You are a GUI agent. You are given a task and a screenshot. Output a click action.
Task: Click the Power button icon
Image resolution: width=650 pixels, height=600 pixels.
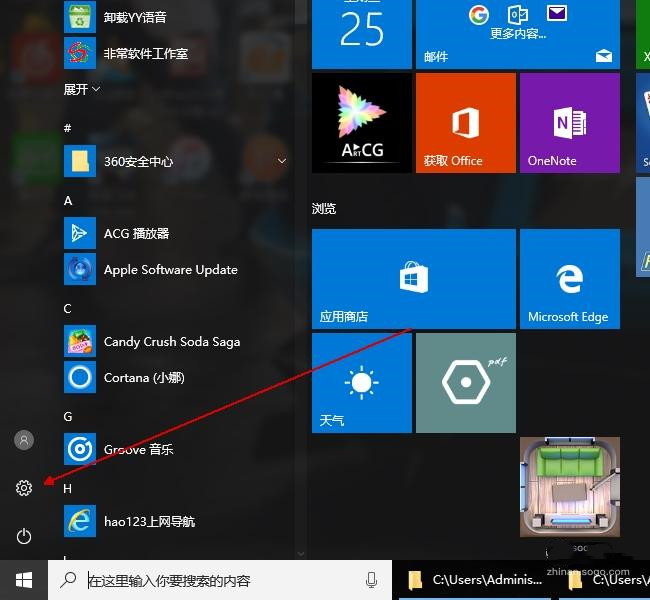point(24,537)
